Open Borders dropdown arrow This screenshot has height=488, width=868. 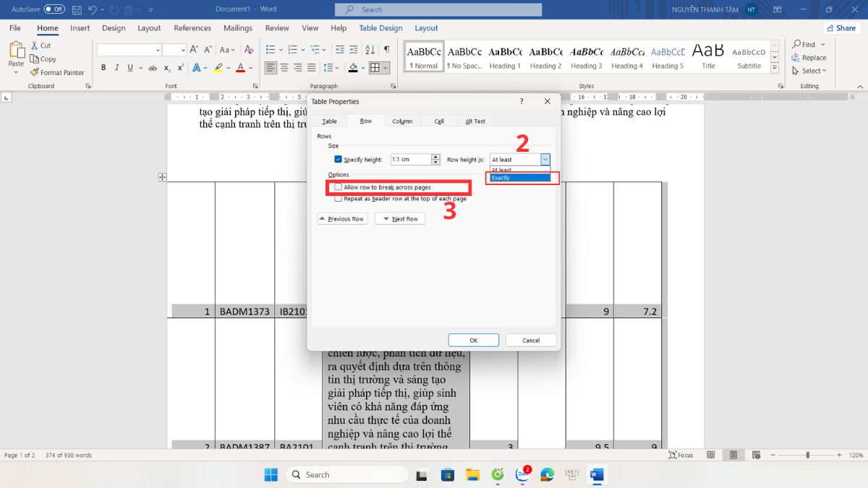click(x=385, y=68)
